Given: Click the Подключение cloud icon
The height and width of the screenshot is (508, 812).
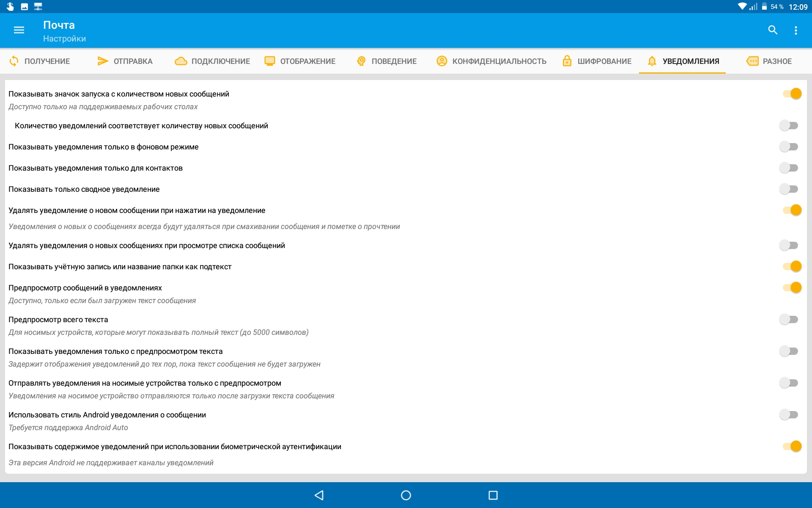Looking at the screenshot, I should [x=181, y=61].
